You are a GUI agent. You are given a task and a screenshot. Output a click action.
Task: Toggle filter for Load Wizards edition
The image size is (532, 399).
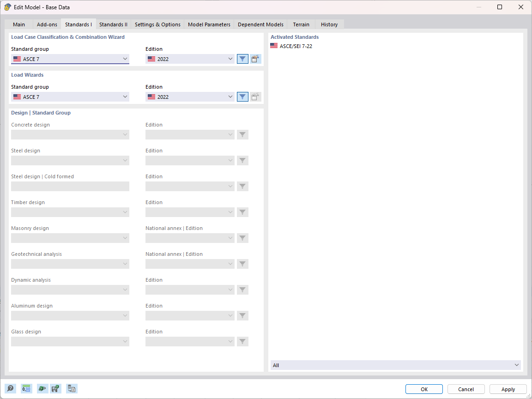pyautogui.click(x=242, y=97)
